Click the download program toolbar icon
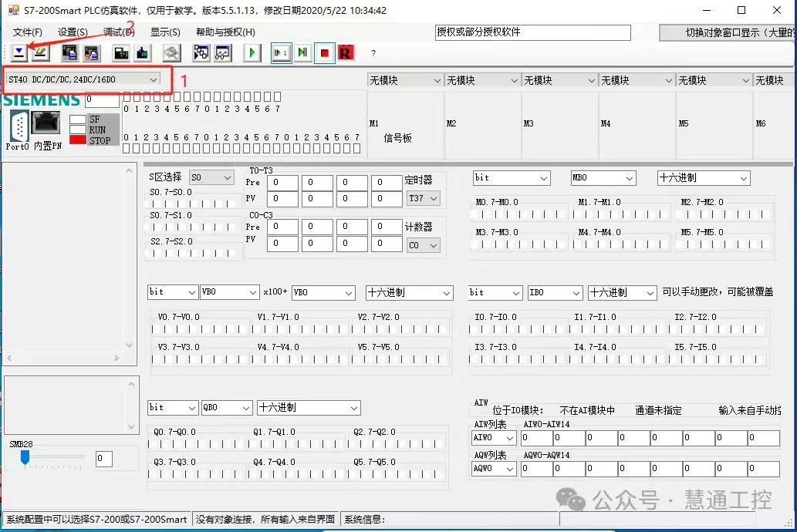The height and width of the screenshot is (532, 797). 19,52
